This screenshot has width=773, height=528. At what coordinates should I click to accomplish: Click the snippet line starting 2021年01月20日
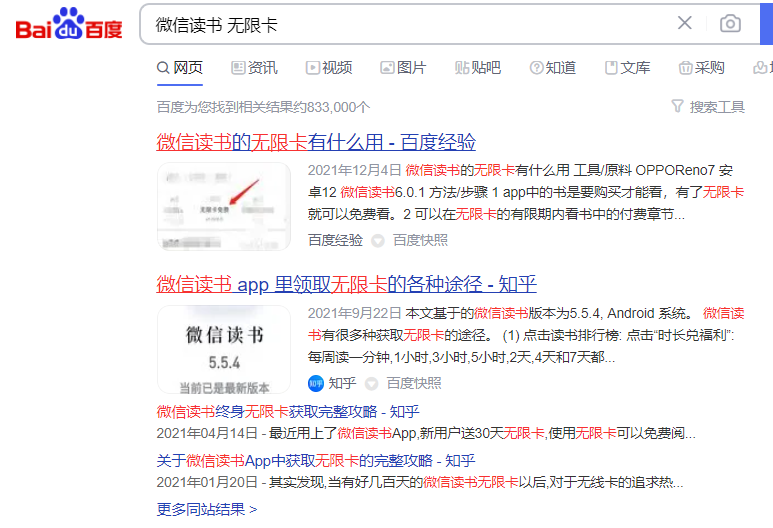pyautogui.click(x=420, y=482)
